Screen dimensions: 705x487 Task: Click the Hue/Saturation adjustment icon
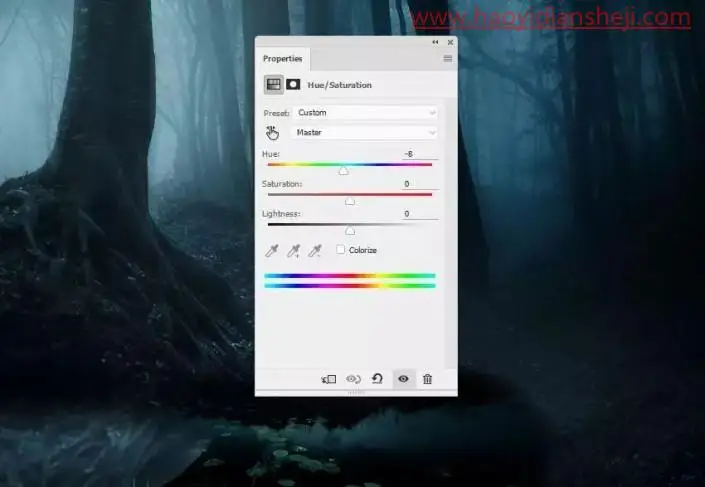[x=273, y=84]
